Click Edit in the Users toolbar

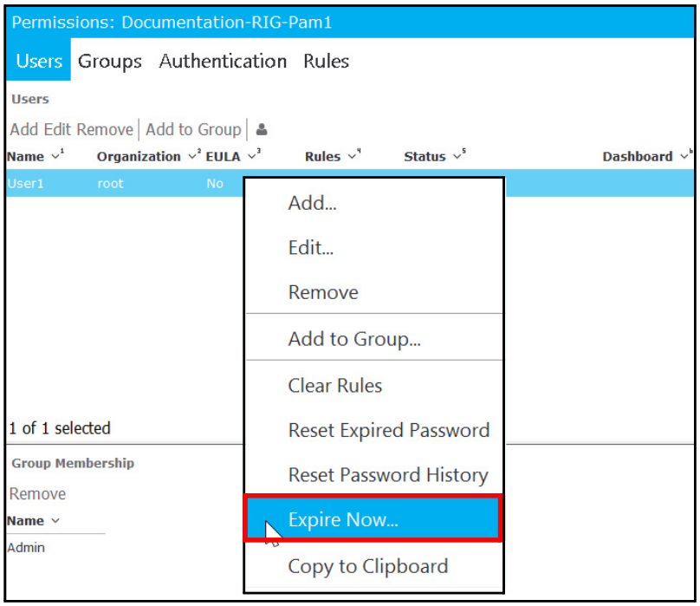pos(57,129)
